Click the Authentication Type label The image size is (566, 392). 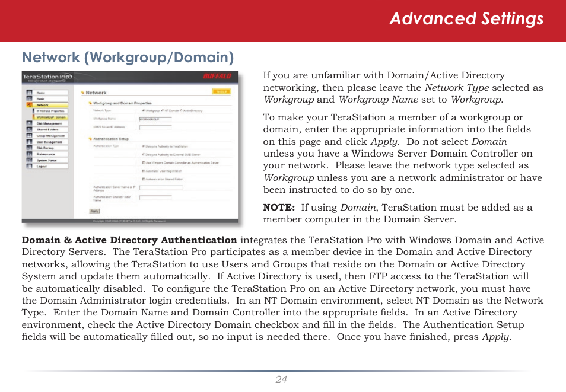pyautogui.click(x=106, y=146)
